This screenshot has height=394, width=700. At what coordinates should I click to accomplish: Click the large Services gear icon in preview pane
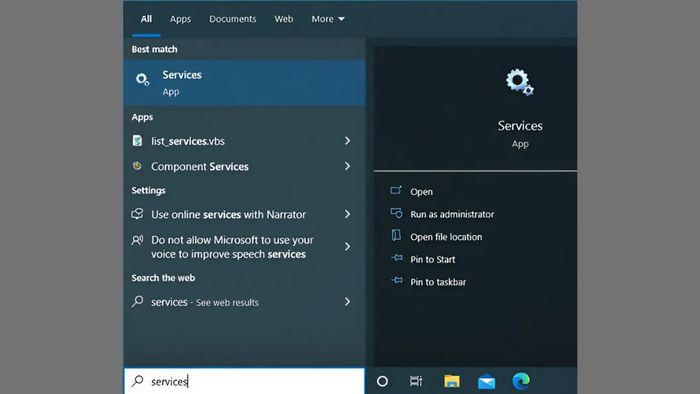click(520, 82)
